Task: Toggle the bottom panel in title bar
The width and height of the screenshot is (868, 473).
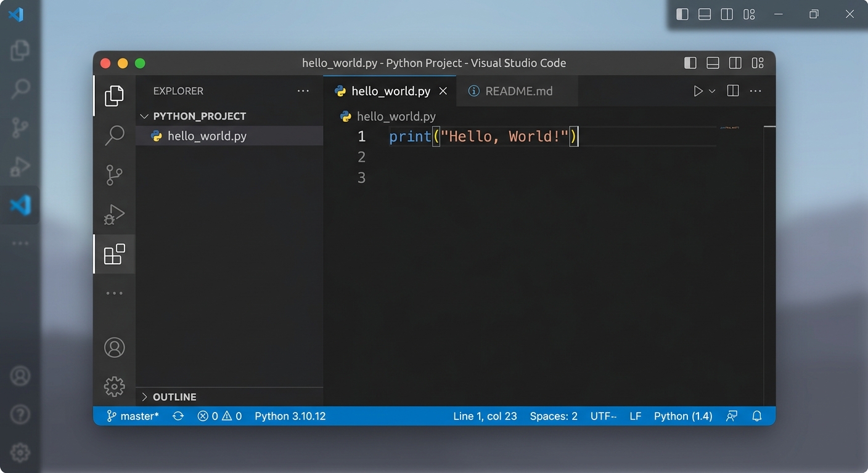Action: pos(713,63)
